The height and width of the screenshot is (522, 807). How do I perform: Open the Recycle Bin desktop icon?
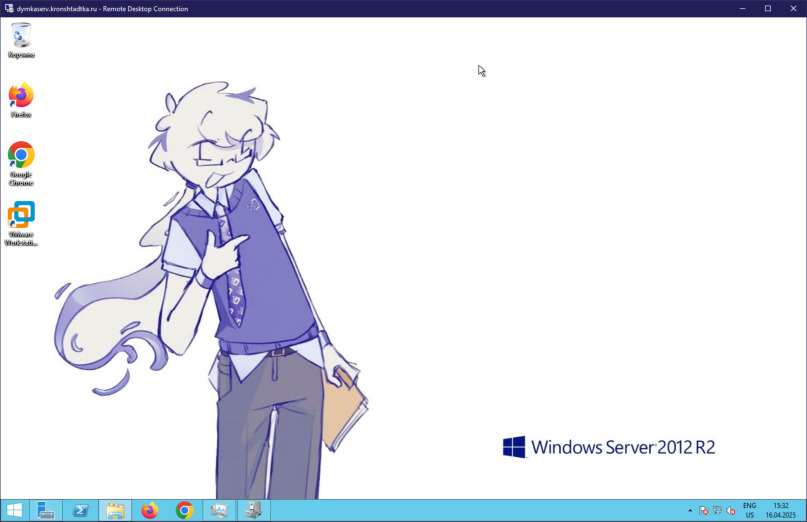point(21,40)
